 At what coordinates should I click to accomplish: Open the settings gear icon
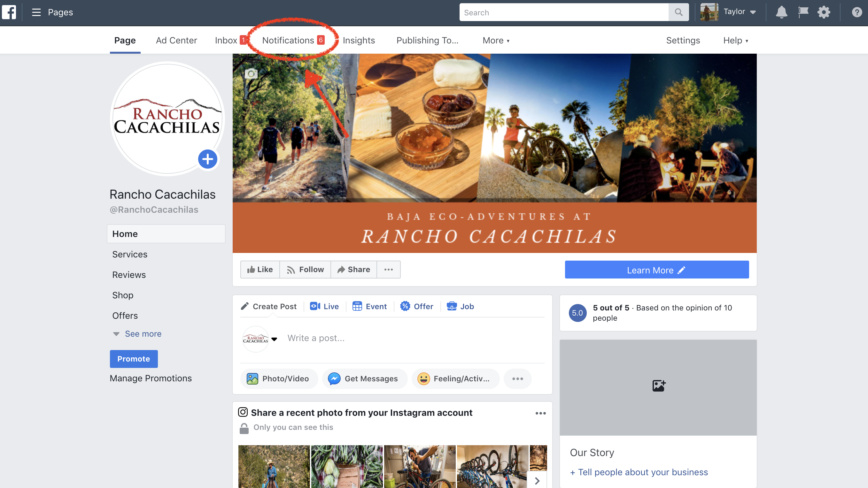coord(824,12)
